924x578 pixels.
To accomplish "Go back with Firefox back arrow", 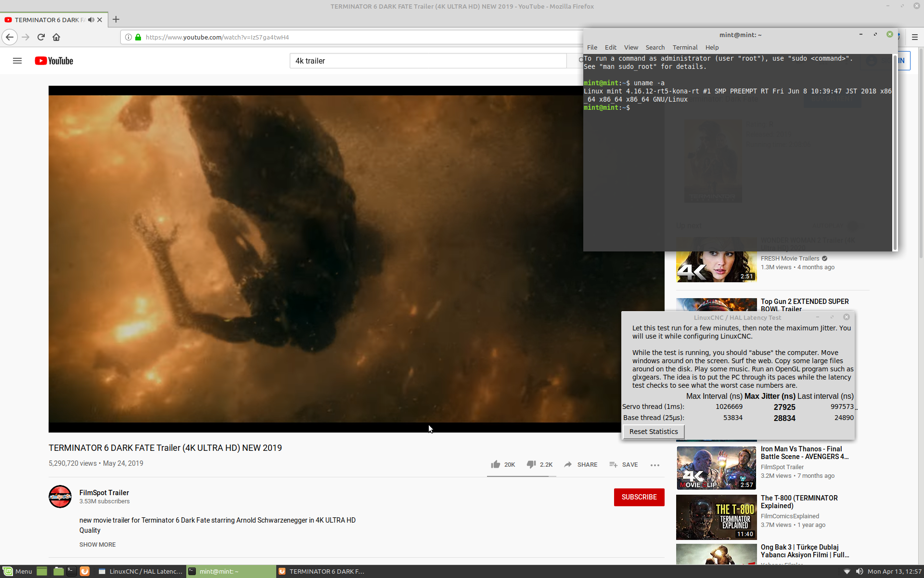I will [10, 37].
